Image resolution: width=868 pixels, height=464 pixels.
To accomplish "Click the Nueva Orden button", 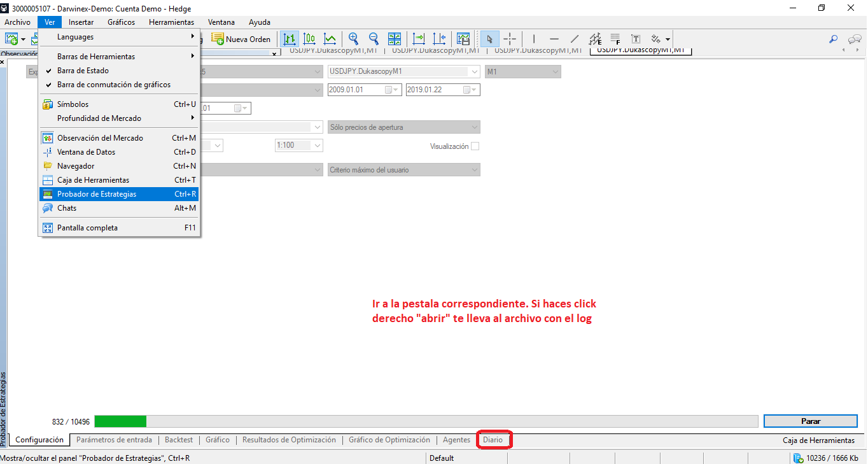I will (x=241, y=39).
